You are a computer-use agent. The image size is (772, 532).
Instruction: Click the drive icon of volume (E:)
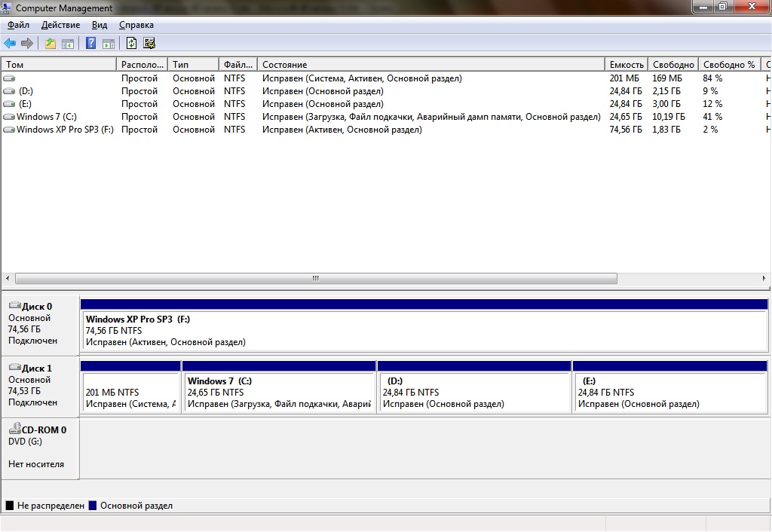click(9, 104)
